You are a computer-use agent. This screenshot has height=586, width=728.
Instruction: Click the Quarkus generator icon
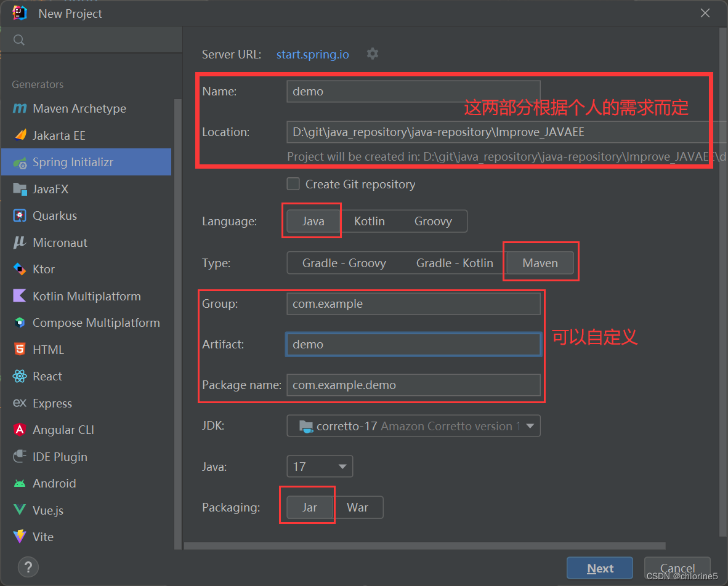click(20, 215)
